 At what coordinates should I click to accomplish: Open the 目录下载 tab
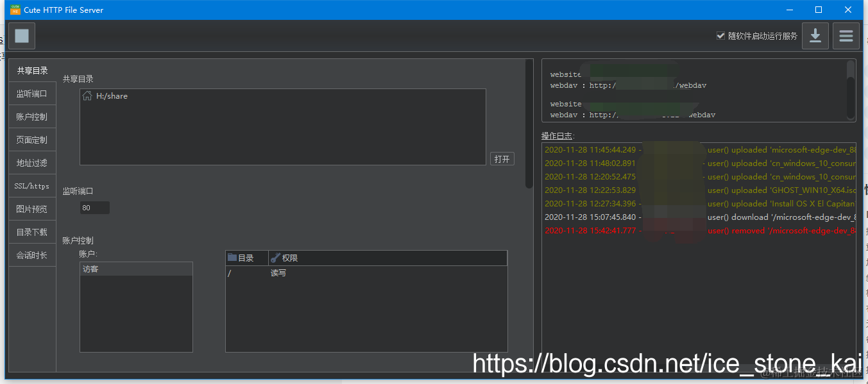point(32,232)
